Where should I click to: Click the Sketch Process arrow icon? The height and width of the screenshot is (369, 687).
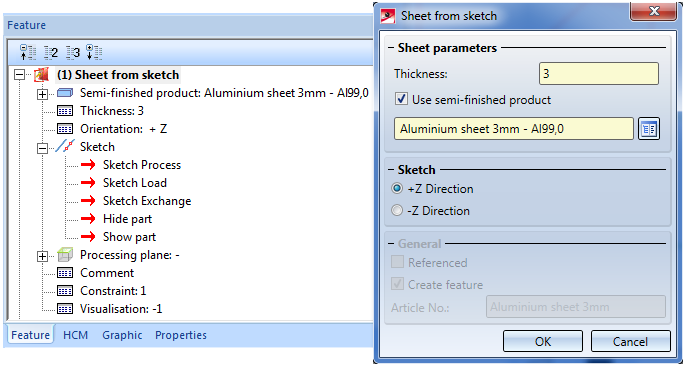click(88, 165)
